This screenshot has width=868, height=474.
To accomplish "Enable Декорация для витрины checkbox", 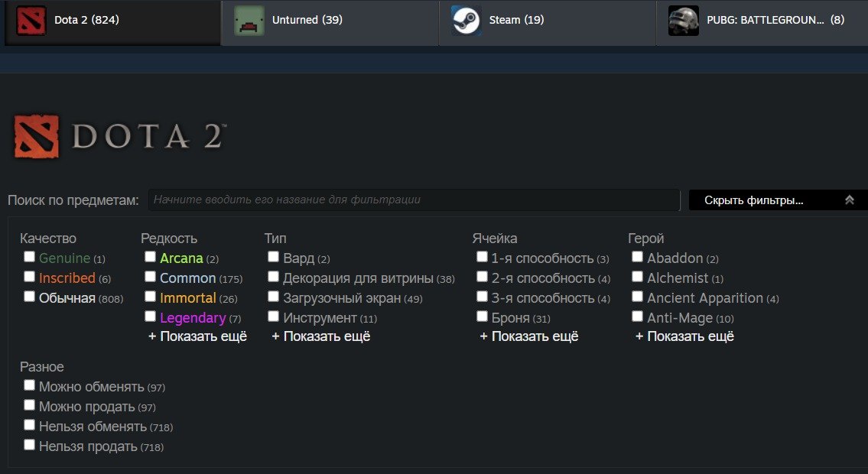I will tap(273, 277).
